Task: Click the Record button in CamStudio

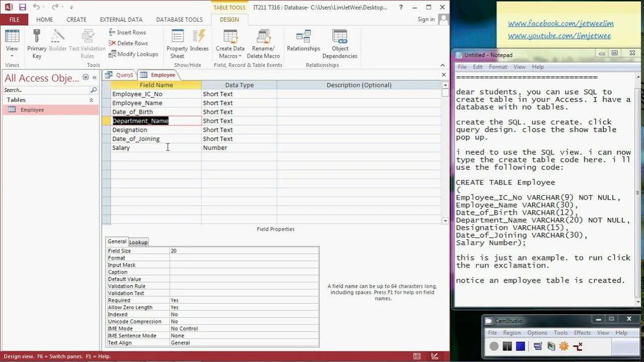Action: click(494, 346)
